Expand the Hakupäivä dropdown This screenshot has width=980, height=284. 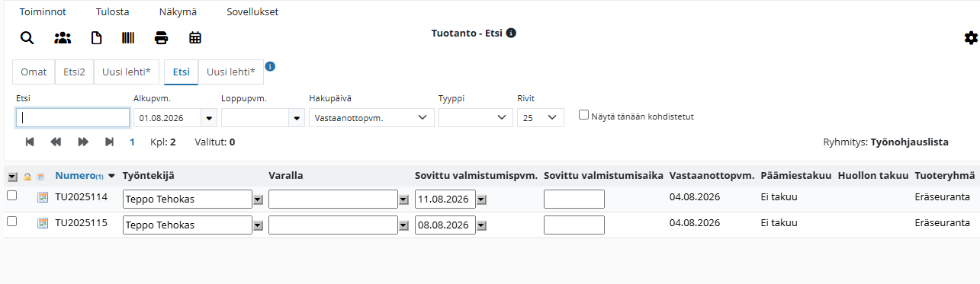(x=371, y=118)
